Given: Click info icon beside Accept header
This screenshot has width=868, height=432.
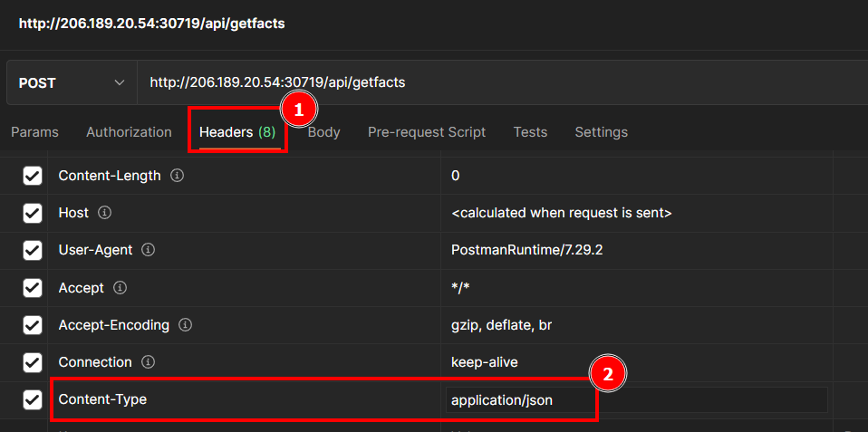Looking at the screenshot, I should pos(120,288).
